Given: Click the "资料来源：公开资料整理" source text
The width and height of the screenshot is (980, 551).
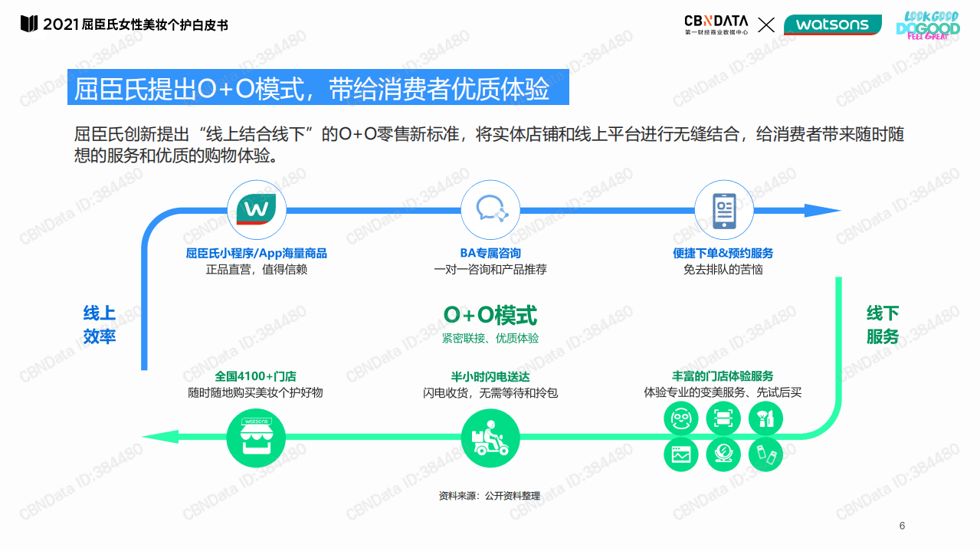Looking at the screenshot, I should pyautogui.click(x=490, y=496).
